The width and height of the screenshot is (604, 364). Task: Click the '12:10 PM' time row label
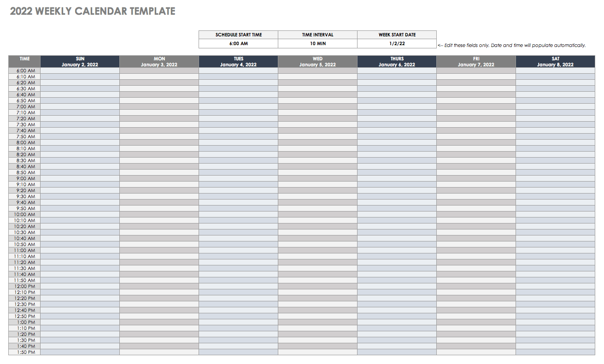coord(24,292)
